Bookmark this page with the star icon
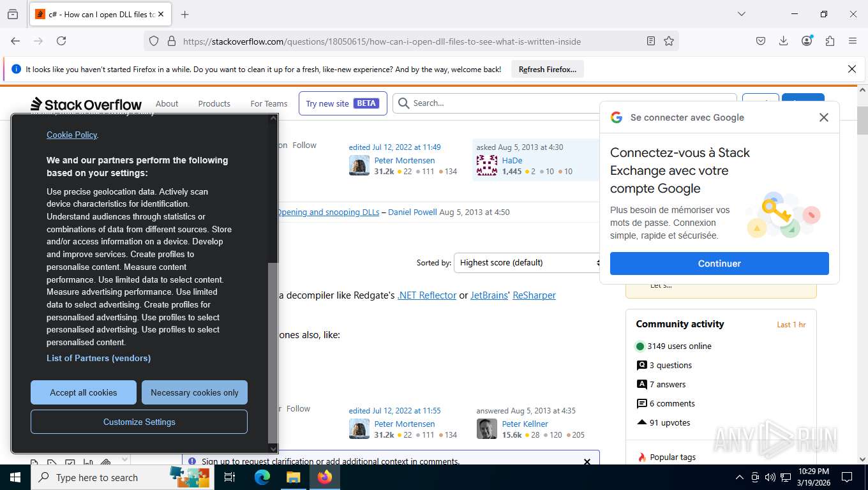868x490 pixels. coord(669,41)
